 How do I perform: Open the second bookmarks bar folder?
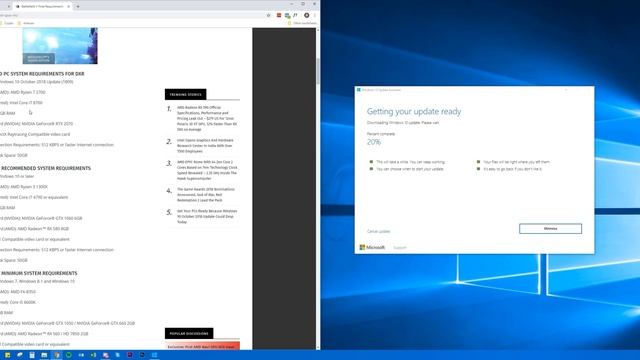tap(26, 23)
